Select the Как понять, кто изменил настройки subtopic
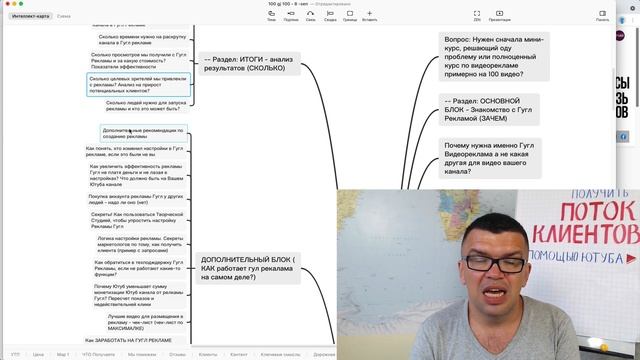The width and height of the screenshot is (640, 360). coord(135,151)
